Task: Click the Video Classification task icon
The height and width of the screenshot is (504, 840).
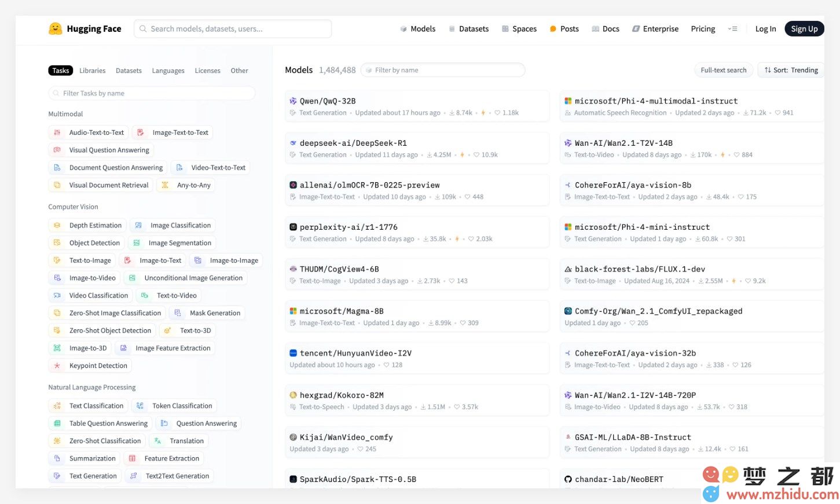Action: pyautogui.click(x=57, y=296)
